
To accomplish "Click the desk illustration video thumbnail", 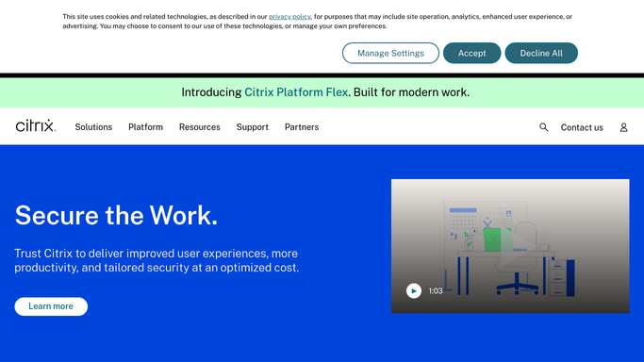I will [x=510, y=246].
